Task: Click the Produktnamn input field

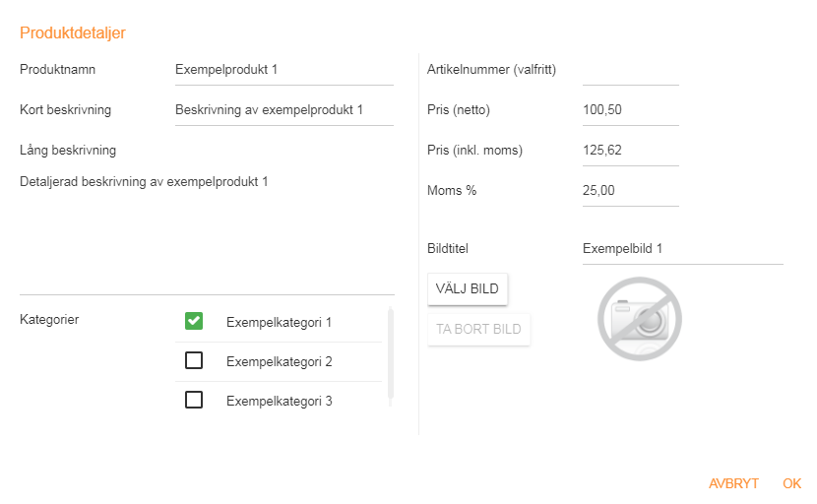Action: click(283, 70)
